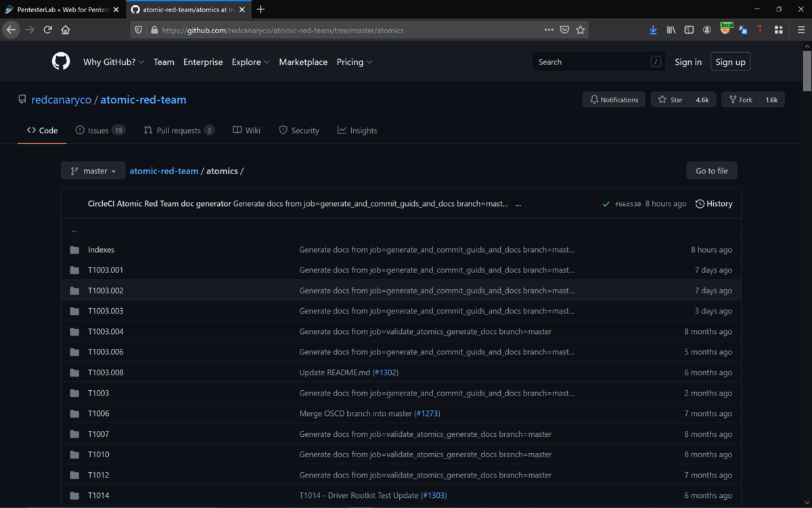This screenshot has width=812, height=508.
Task: Expand the Pricing menu
Action: 355,62
